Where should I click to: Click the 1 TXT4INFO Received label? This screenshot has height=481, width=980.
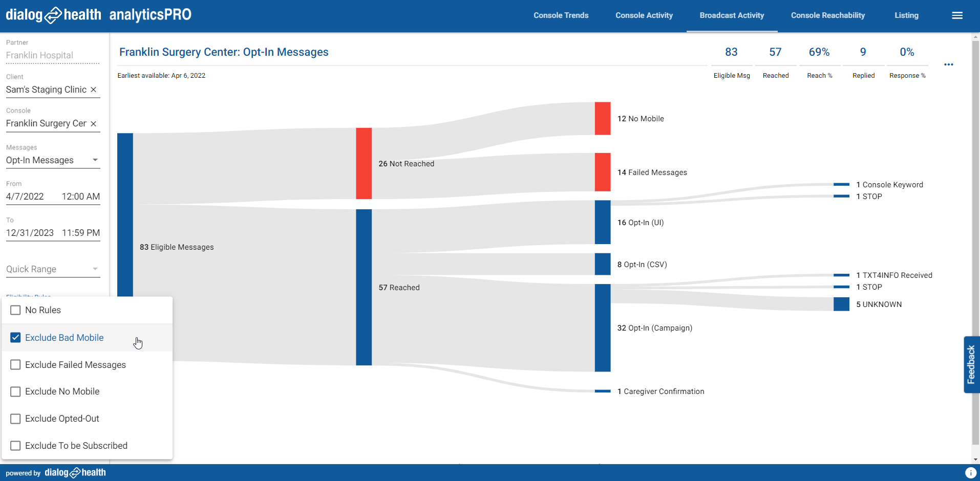(x=894, y=275)
